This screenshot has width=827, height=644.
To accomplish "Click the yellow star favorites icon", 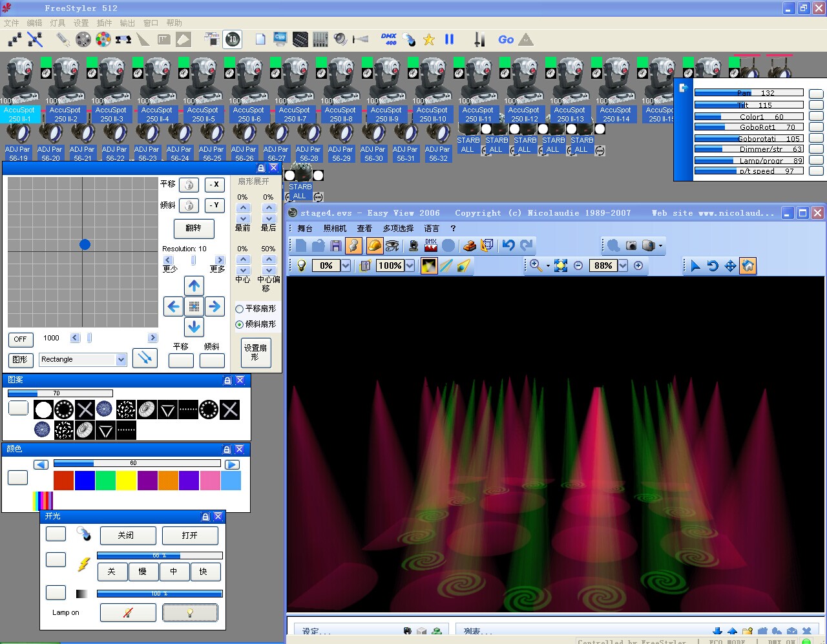I will (429, 40).
